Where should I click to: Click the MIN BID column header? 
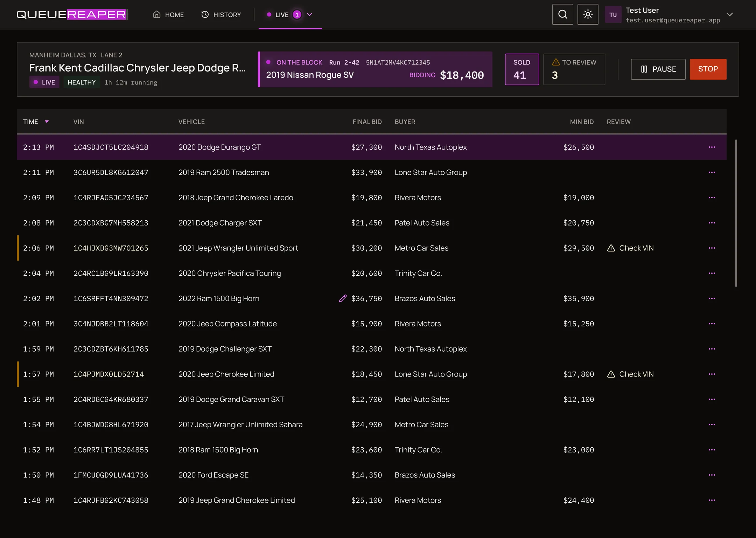click(x=582, y=122)
